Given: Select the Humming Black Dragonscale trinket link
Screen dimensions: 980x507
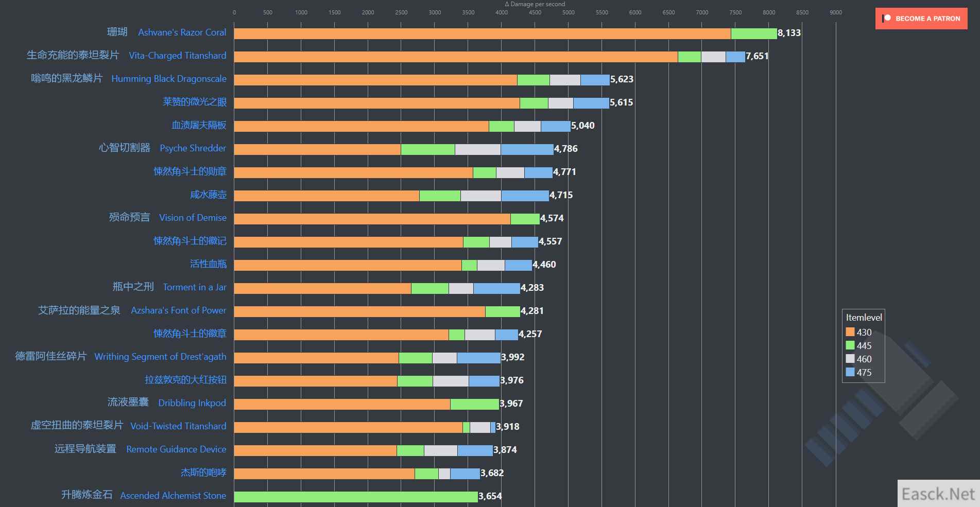Looking at the screenshot, I should [168, 79].
